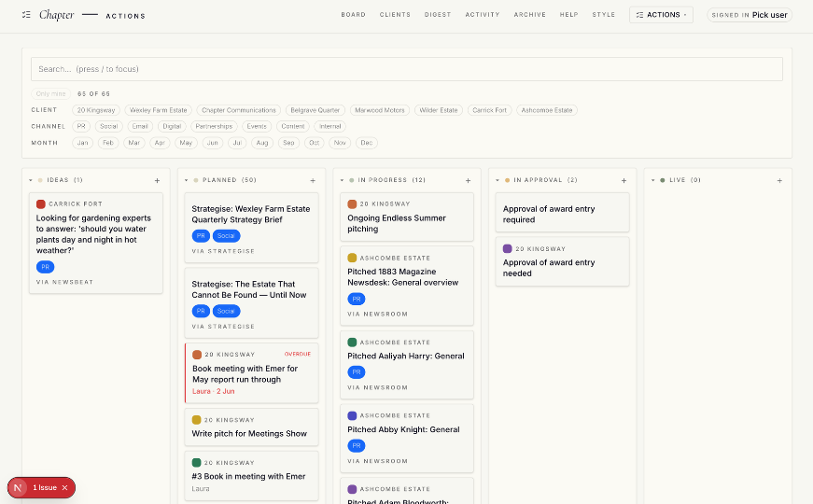Viewport: 813px width, 504px height.
Task: Filter by month Jun
Action: pos(213,143)
